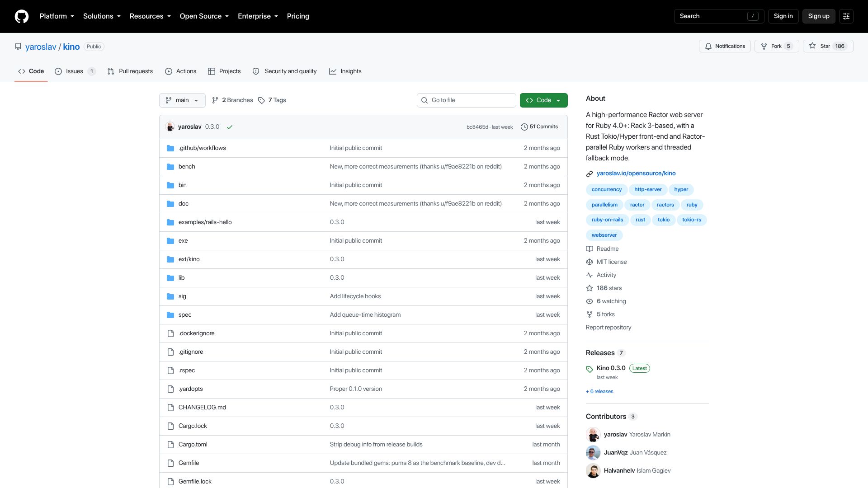Open the Kino 0.3.0 release tag
The width and height of the screenshot is (868, 488).
pyautogui.click(x=611, y=368)
